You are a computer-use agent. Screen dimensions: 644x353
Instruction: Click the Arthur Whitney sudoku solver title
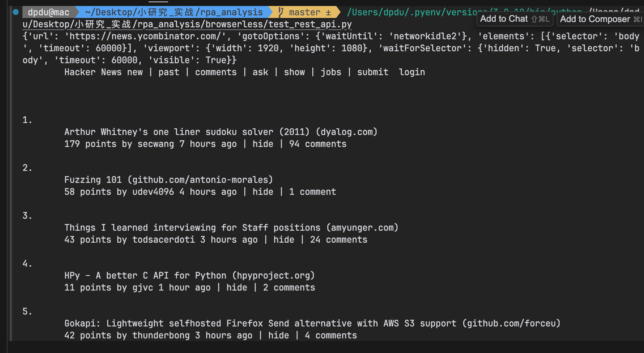coord(221,132)
